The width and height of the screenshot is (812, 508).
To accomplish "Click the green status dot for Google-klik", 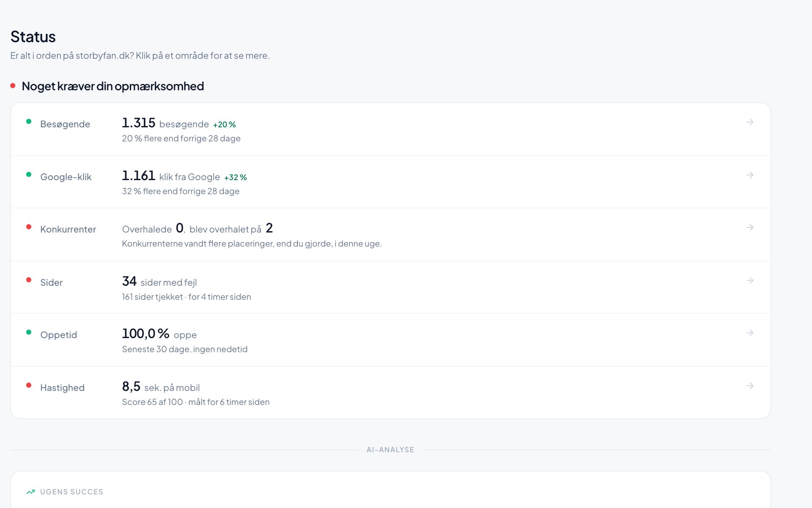I will 29,174.
